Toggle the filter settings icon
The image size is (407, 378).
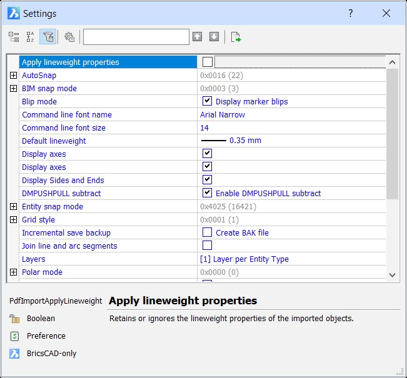pyautogui.click(x=48, y=37)
